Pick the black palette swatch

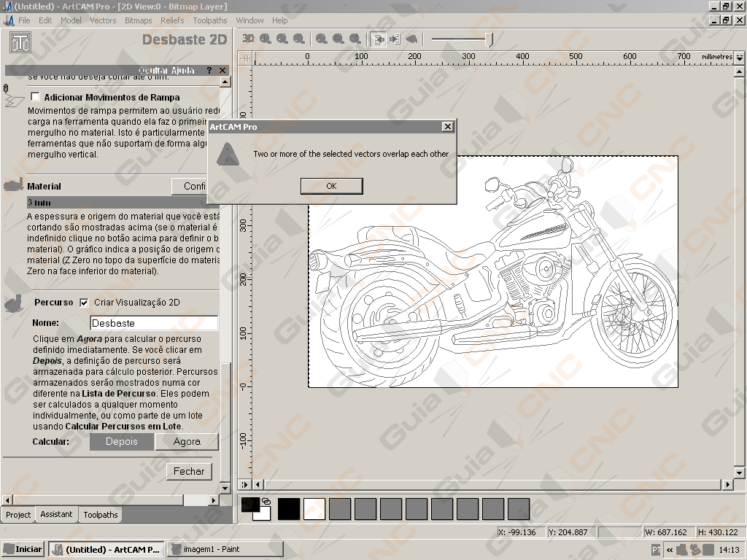click(289, 509)
